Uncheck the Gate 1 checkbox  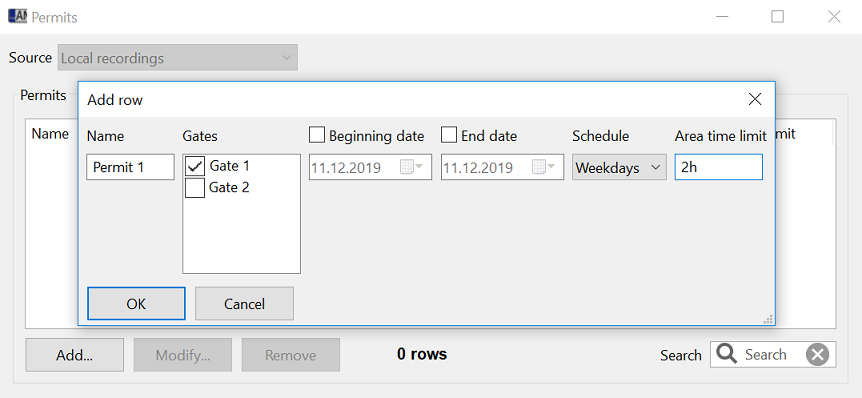pos(195,166)
